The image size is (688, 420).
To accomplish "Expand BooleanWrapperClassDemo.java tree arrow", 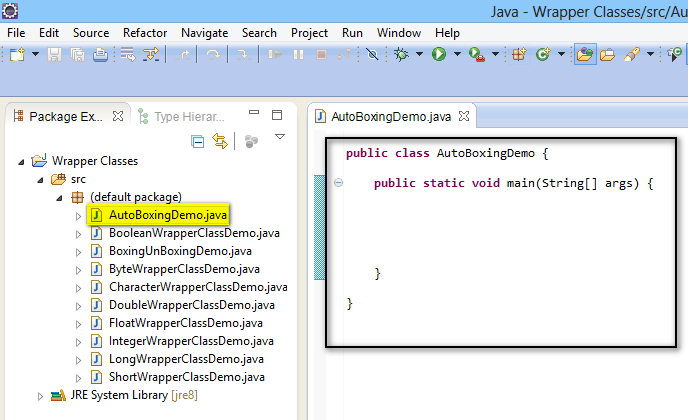I will point(78,234).
